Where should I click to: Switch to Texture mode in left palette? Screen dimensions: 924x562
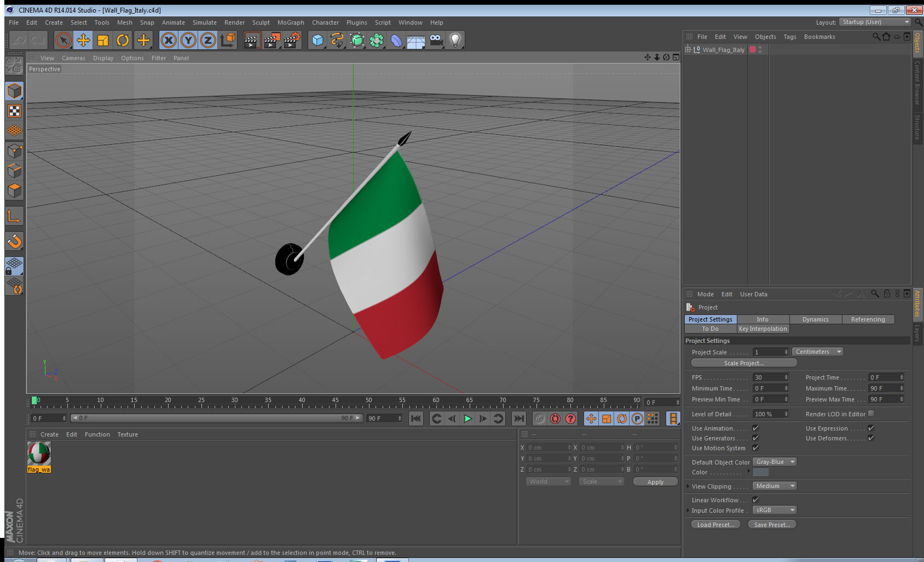click(14, 111)
